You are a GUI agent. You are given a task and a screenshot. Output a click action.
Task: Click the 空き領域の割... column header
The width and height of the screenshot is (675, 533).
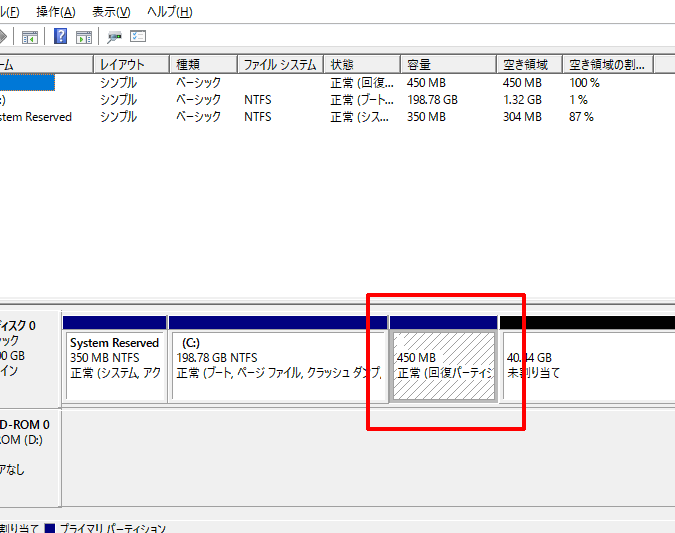(608, 65)
